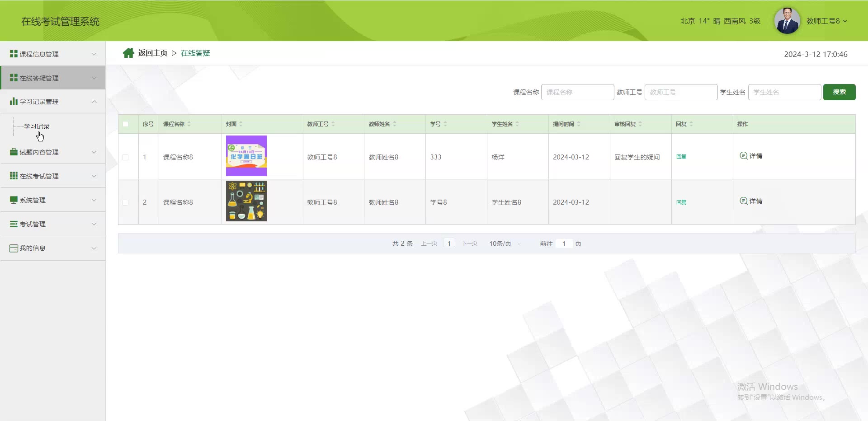Select page number 1 in pagination
The width and height of the screenshot is (868, 421).
449,243
